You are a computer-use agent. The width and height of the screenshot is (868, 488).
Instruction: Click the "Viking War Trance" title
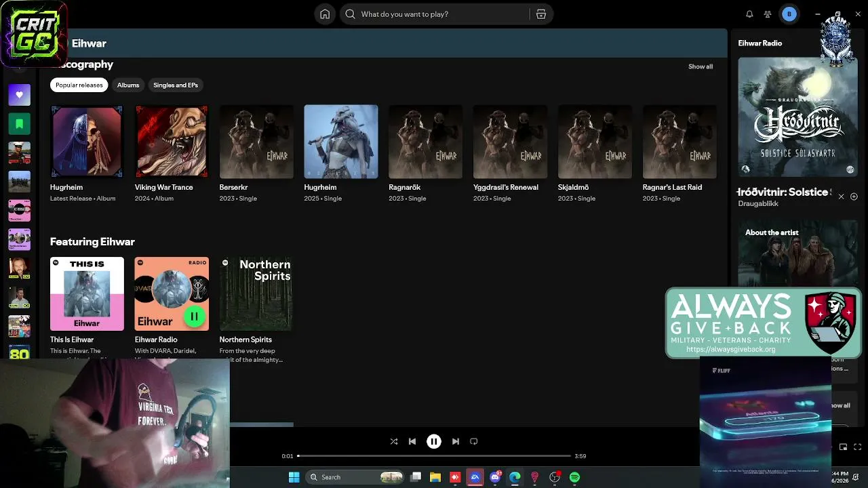pyautogui.click(x=164, y=187)
